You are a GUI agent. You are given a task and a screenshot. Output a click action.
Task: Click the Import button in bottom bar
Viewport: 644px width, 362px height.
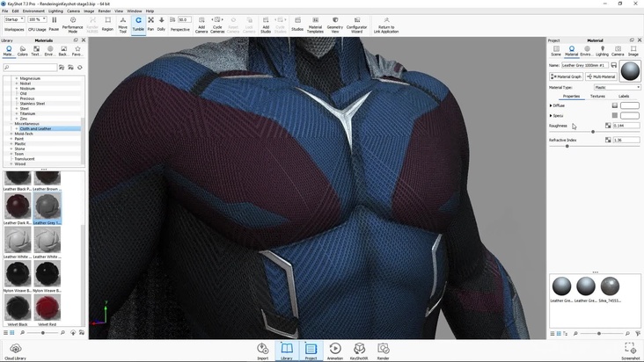click(x=262, y=351)
